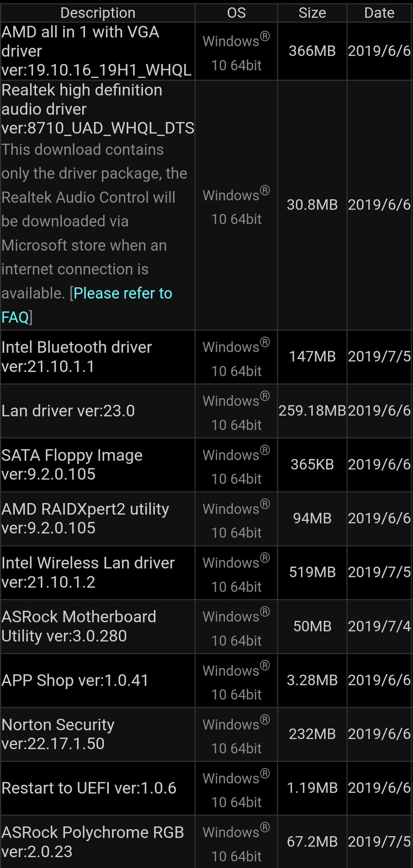
Task: Select the Intel Wireless Lan driver entry
Action: tap(88, 572)
